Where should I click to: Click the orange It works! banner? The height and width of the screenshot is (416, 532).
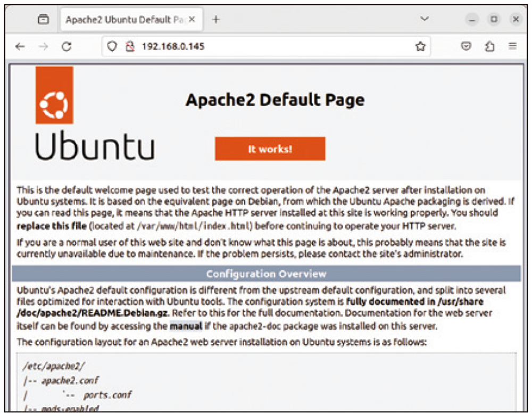(x=270, y=149)
